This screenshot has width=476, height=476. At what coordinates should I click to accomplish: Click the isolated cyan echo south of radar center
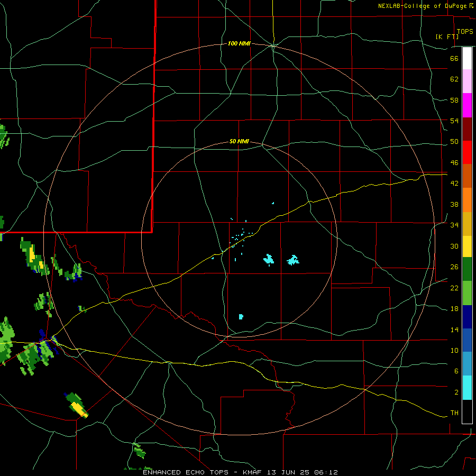(x=241, y=317)
